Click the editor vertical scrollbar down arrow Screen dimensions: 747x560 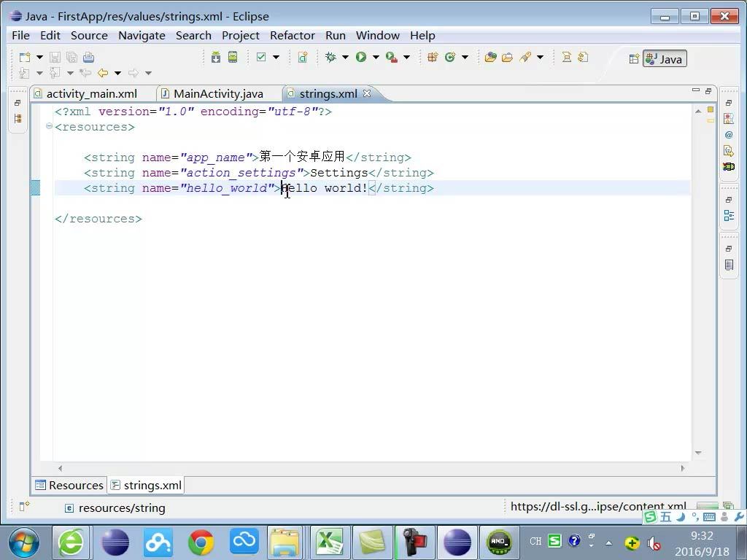click(x=698, y=452)
